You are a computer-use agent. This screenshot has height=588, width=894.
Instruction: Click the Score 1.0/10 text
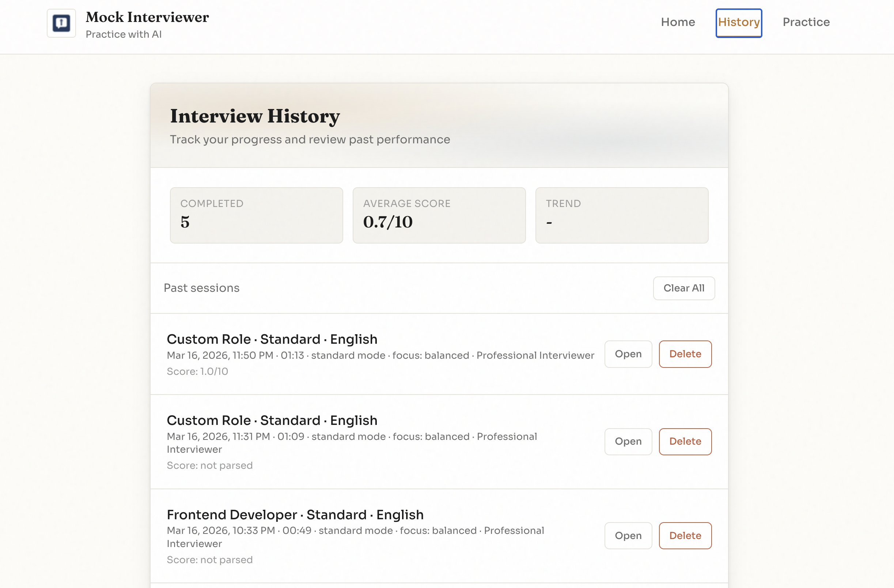tap(197, 371)
